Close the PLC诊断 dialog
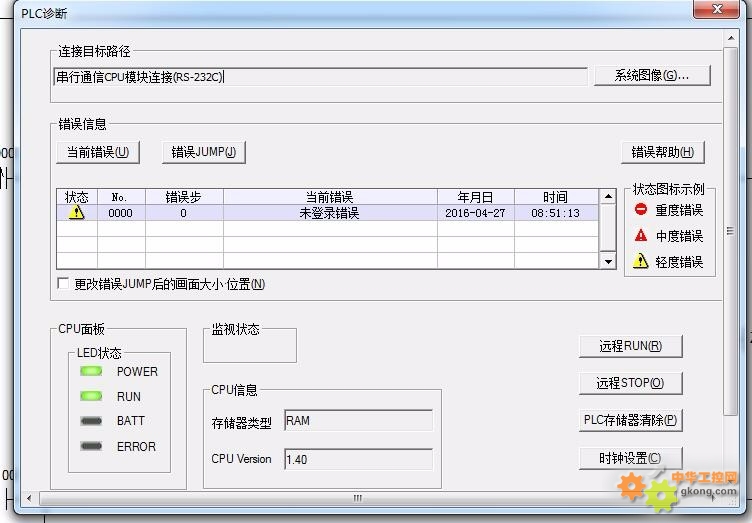The image size is (752, 523). pos(717,9)
